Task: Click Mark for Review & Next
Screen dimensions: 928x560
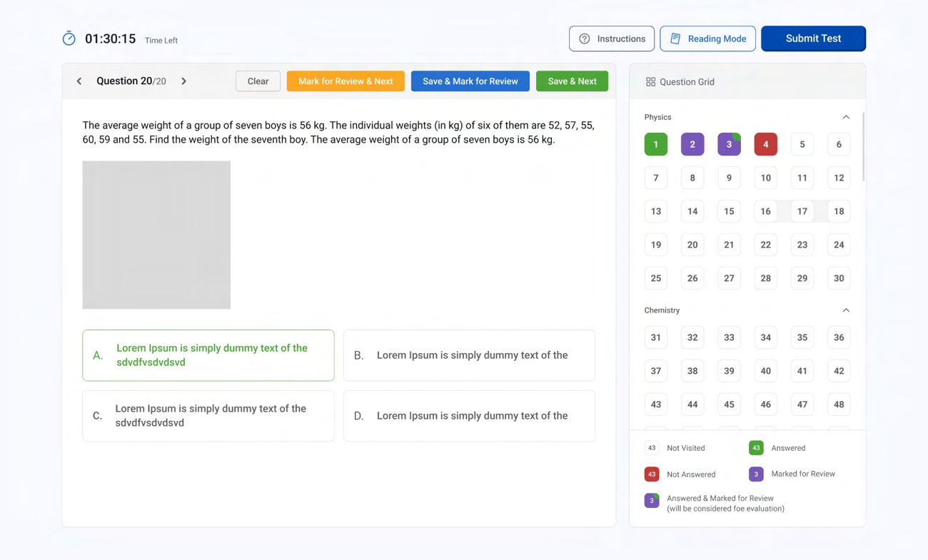Action: [x=346, y=81]
